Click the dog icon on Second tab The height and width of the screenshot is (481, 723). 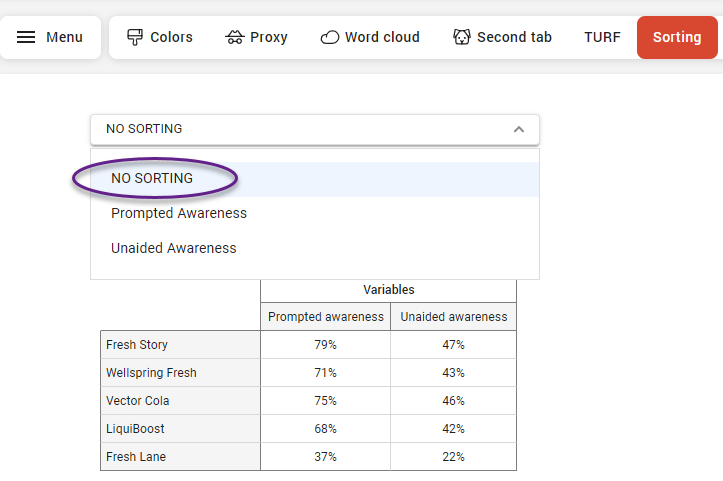[462, 37]
